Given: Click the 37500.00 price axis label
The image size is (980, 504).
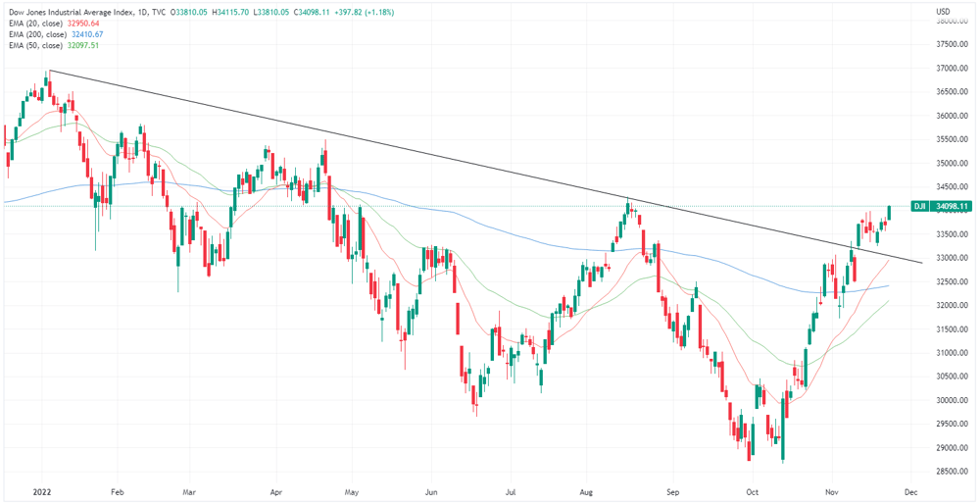Looking at the screenshot, I should click(x=954, y=44).
